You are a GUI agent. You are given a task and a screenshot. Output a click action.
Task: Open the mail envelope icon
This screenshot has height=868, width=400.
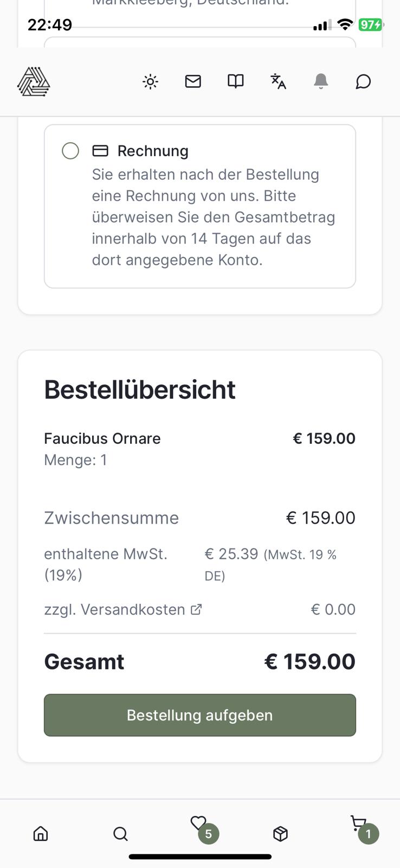tap(193, 81)
